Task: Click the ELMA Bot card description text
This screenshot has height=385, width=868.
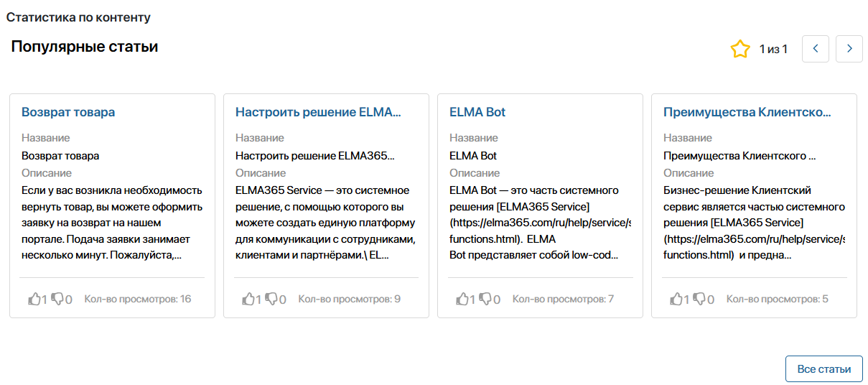Action: pos(540,223)
